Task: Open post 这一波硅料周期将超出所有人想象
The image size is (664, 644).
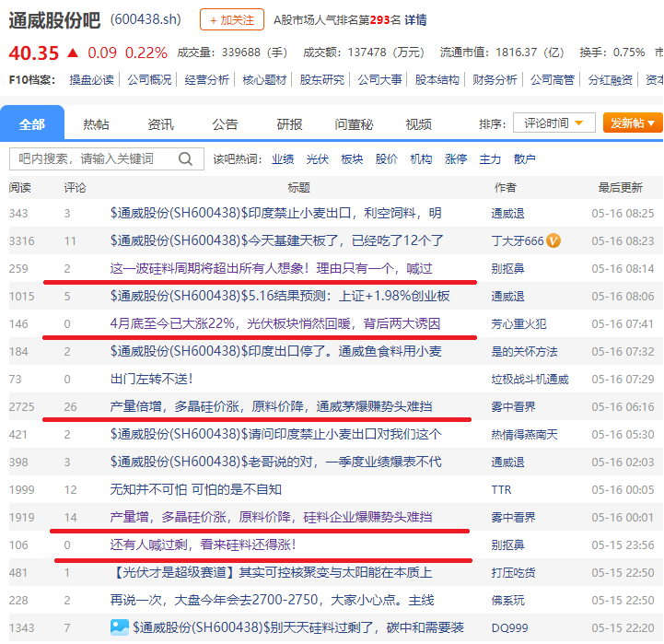Action: coord(271,269)
